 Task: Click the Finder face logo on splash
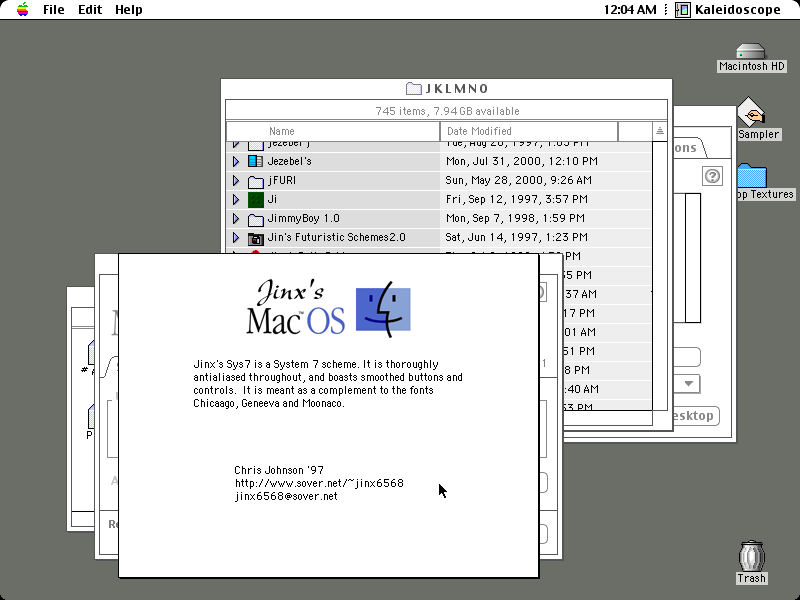pyautogui.click(x=383, y=309)
